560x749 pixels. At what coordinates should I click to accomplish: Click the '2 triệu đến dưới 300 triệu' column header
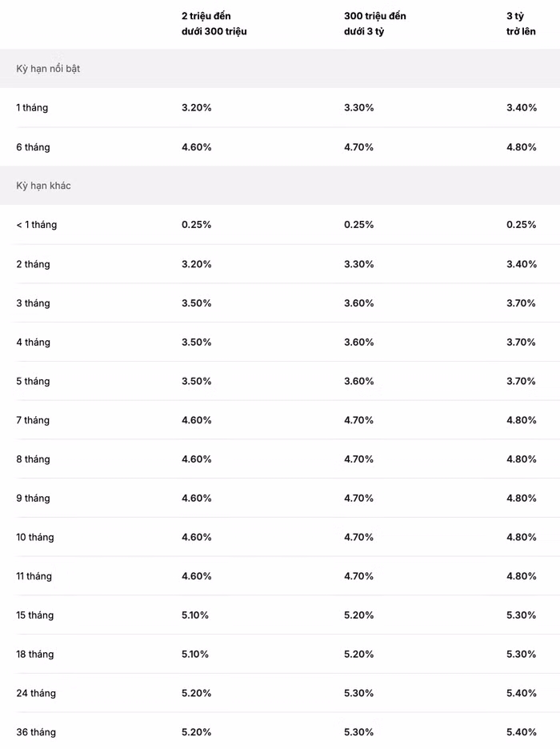(x=214, y=23)
